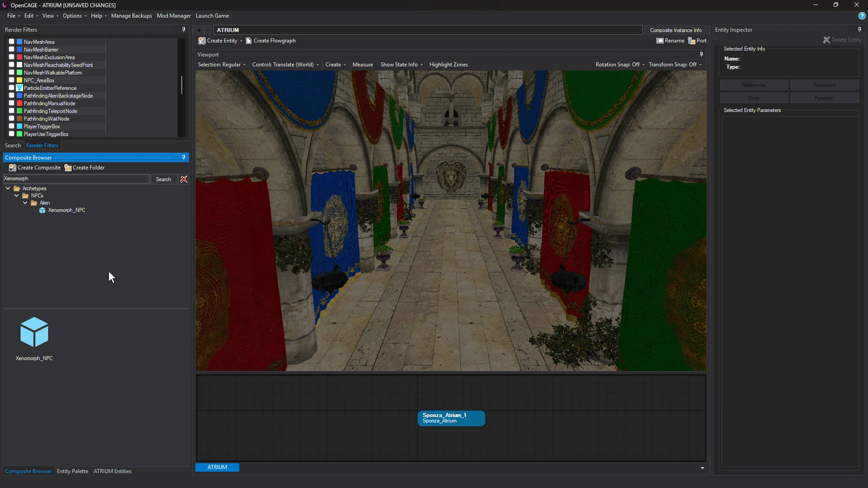The height and width of the screenshot is (488, 868).
Task: Clear search with the red X icon
Action: point(184,179)
